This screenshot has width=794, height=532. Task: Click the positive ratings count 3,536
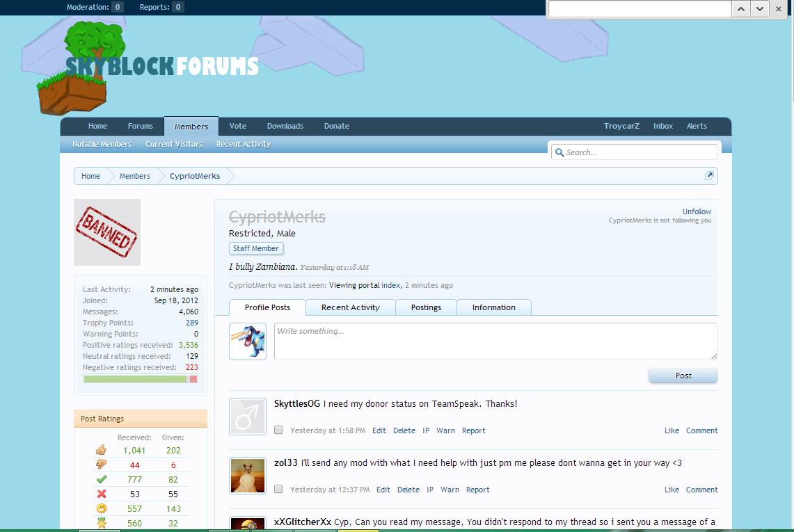coord(189,345)
